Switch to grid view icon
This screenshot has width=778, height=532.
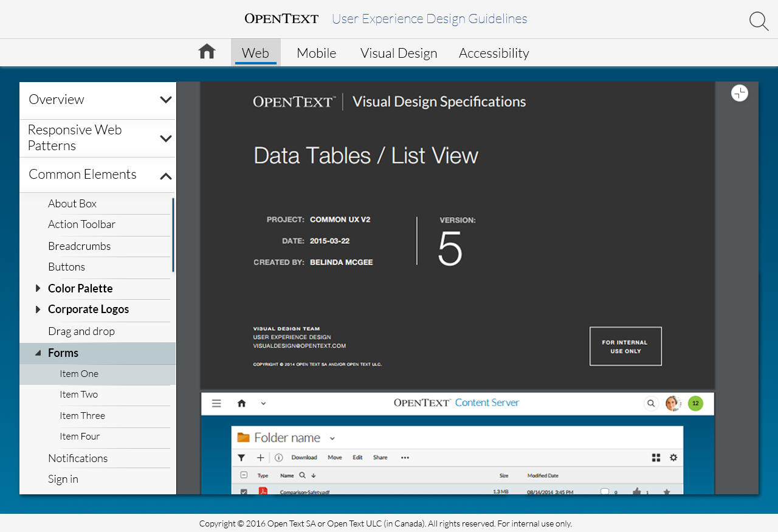(656, 458)
